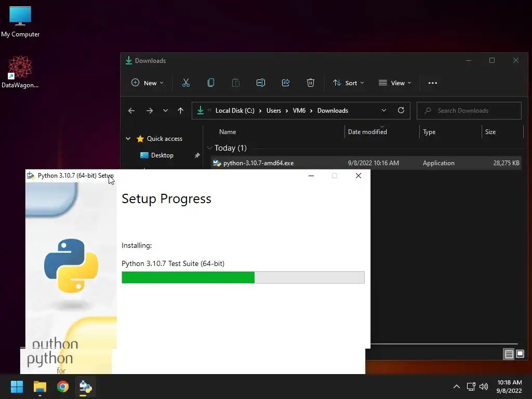Maximize the Downloads window

(492, 60)
